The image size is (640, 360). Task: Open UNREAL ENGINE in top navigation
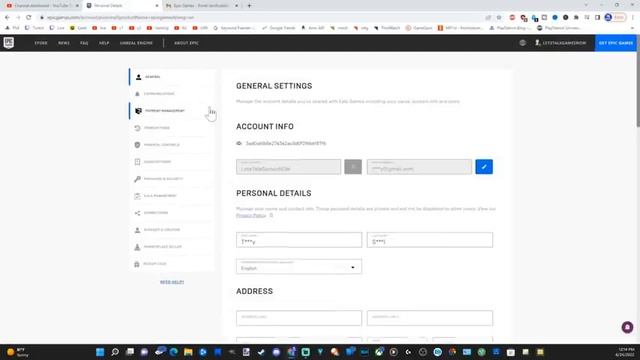point(136,43)
